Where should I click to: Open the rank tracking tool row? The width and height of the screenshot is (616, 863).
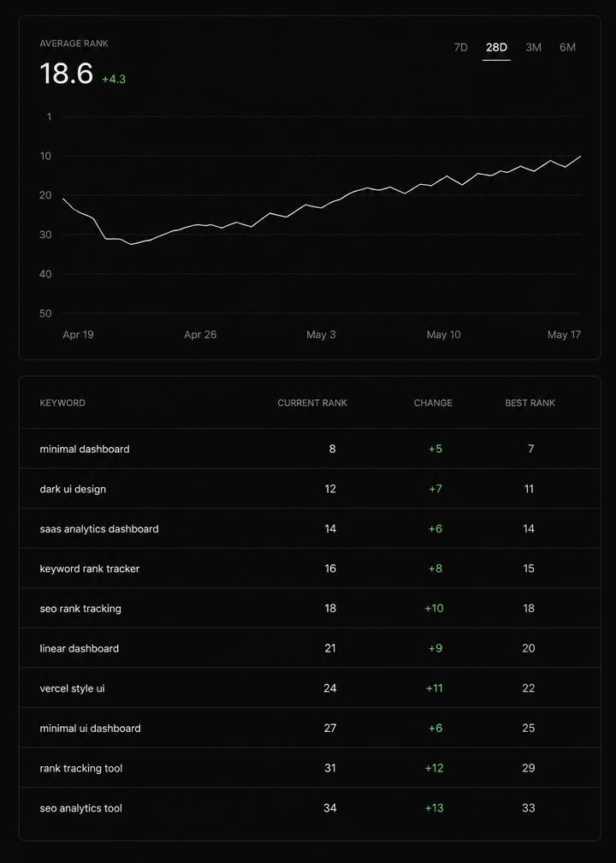311,768
